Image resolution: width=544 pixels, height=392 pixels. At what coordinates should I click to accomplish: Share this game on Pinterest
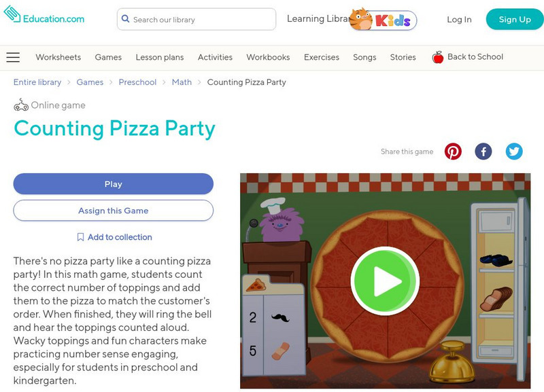[x=453, y=152]
